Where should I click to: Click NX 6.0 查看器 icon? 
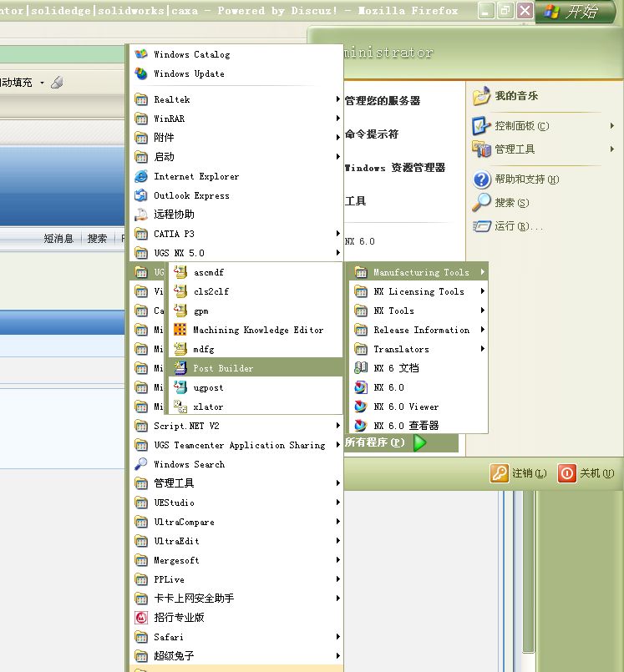coord(361,426)
